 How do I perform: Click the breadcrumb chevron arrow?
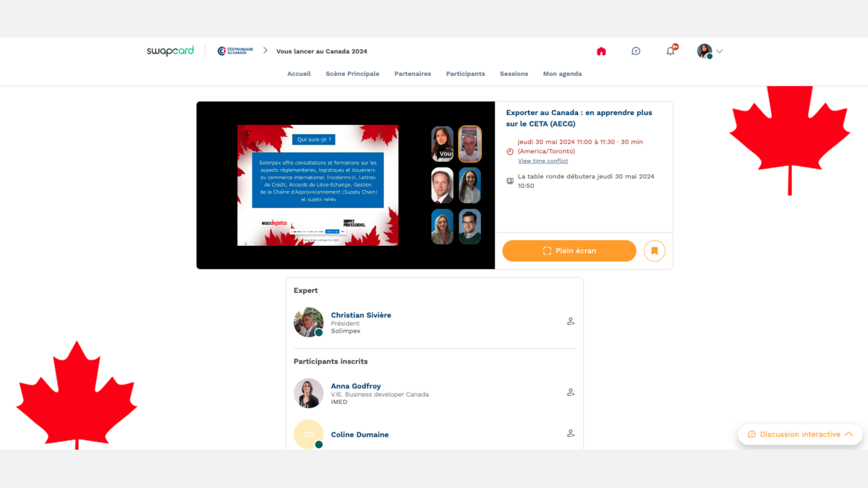pos(265,51)
